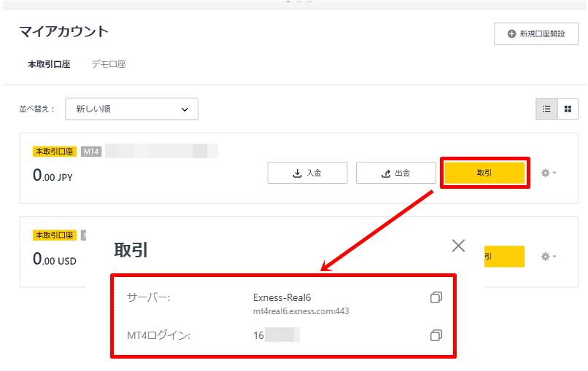This screenshot has width=588, height=371.
Task: Click 出金 on the JPY account
Action: point(395,173)
